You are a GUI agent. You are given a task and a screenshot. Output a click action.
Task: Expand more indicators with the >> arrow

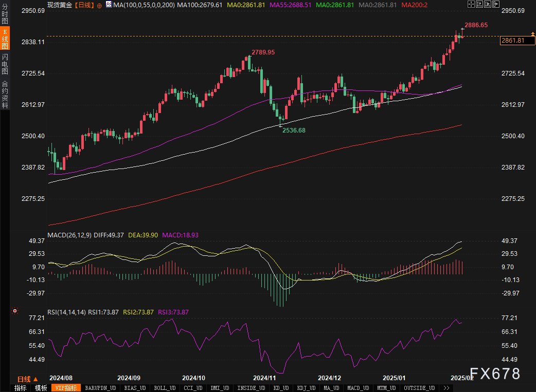pyautogui.click(x=446, y=388)
